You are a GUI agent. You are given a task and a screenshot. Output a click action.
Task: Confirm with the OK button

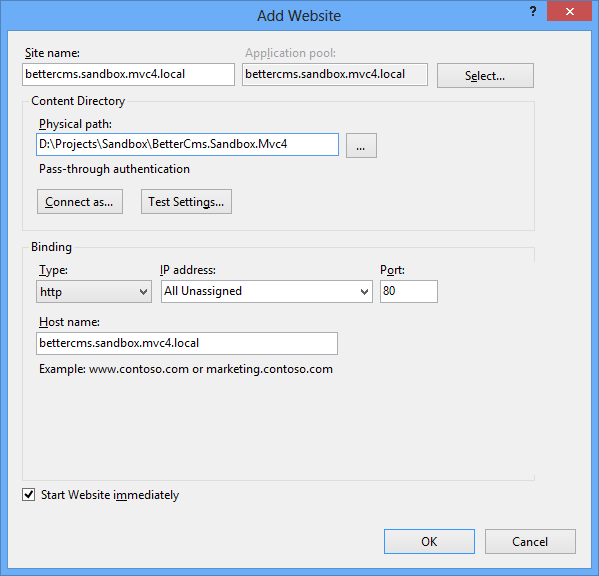pos(429,541)
